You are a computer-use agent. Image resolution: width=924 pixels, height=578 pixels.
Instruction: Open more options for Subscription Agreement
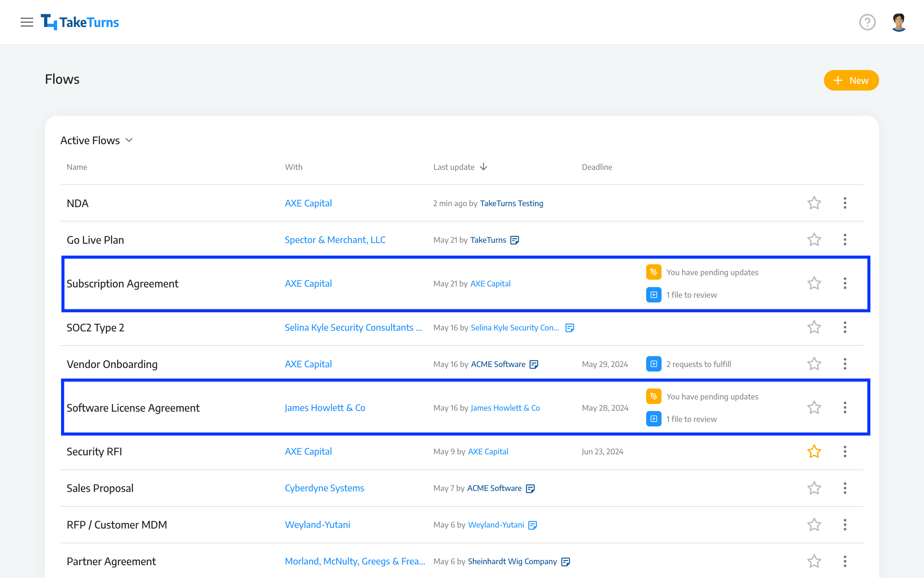[x=845, y=283]
